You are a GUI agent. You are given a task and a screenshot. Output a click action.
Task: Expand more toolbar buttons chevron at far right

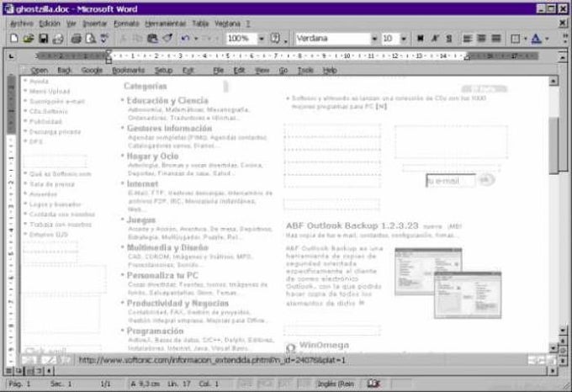(x=565, y=39)
